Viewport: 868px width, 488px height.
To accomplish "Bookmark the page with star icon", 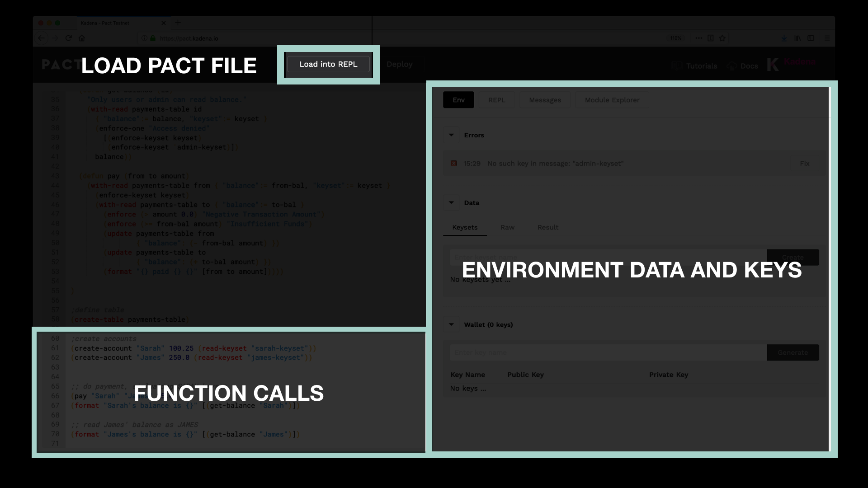I will [722, 38].
